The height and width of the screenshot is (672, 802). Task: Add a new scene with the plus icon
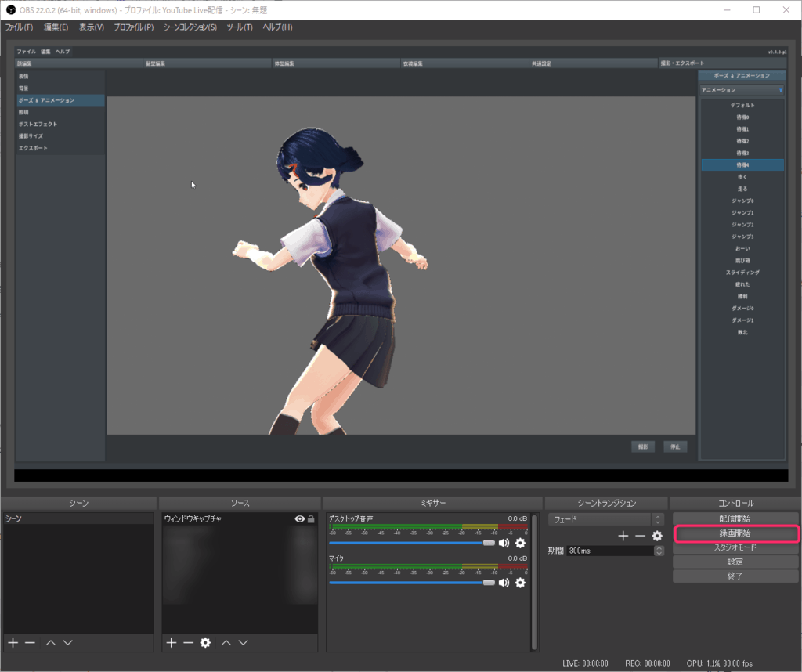[x=13, y=642]
